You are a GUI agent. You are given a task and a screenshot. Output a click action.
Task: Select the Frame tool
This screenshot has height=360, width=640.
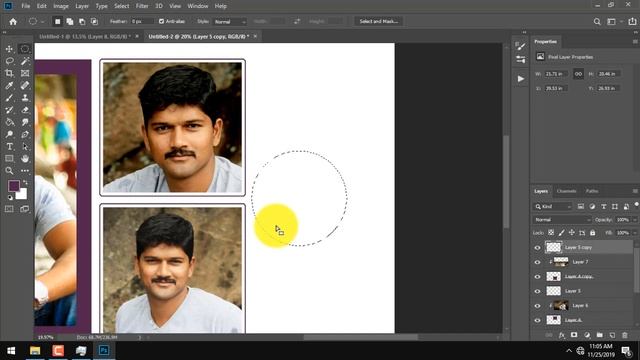point(25,73)
